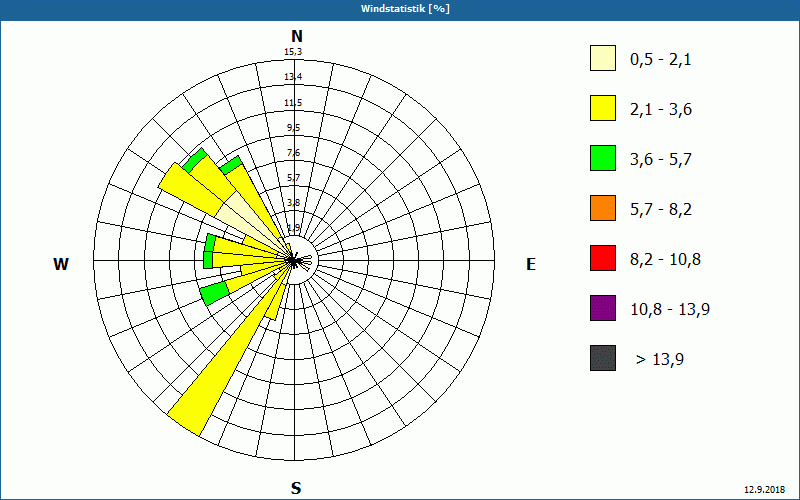Click the 5,7 - 8,2 legend label
The height and width of the screenshot is (500, 800).
[661, 210]
